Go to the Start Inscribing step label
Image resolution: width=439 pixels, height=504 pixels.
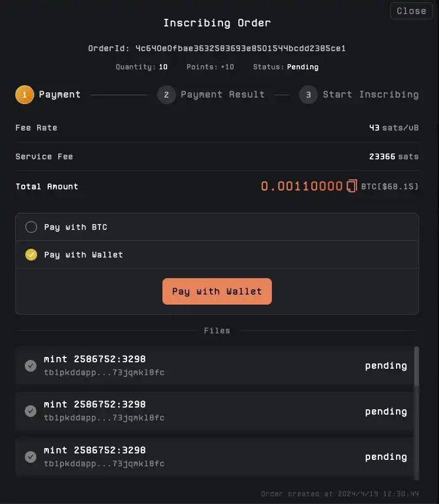(370, 95)
